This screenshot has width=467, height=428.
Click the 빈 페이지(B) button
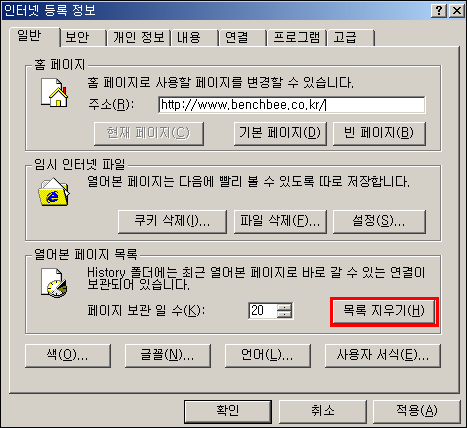tap(379, 133)
